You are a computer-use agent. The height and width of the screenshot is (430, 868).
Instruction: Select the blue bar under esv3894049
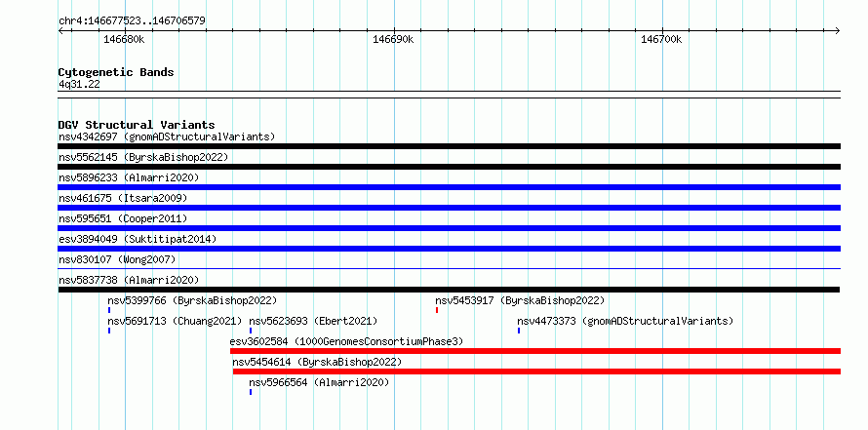pyautogui.click(x=450, y=249)
